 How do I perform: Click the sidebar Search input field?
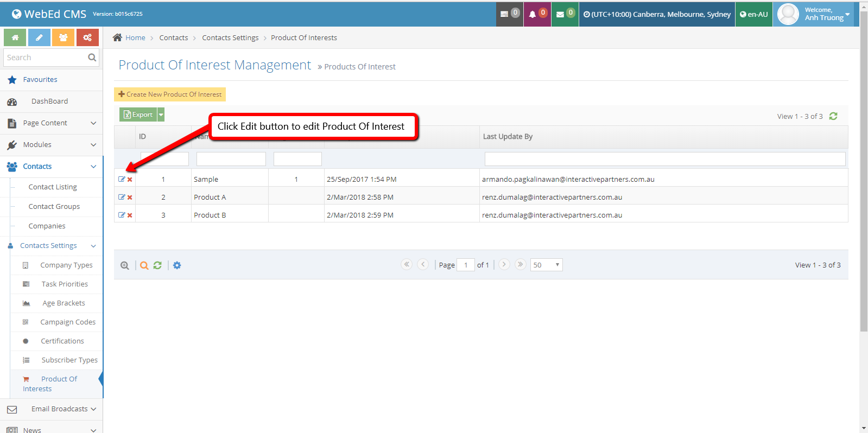[x=46, y=58]
